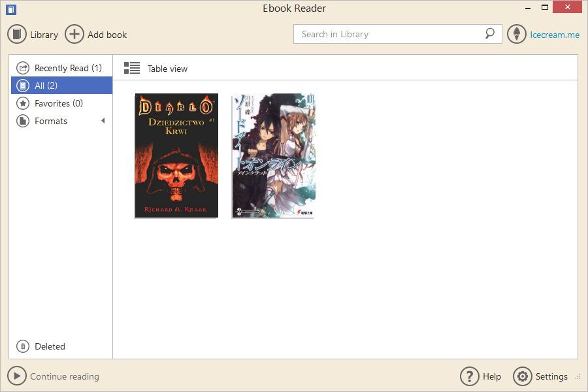This screenshot has height=392, width=588.
Task: Open the Diablo Dziedzictwo Krwi book cover
Action: coord(176,155)
